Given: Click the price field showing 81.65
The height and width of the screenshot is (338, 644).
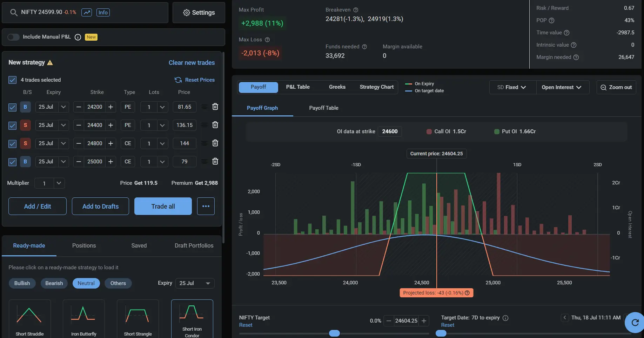Looking at the screenshot, I should [185, 107].
